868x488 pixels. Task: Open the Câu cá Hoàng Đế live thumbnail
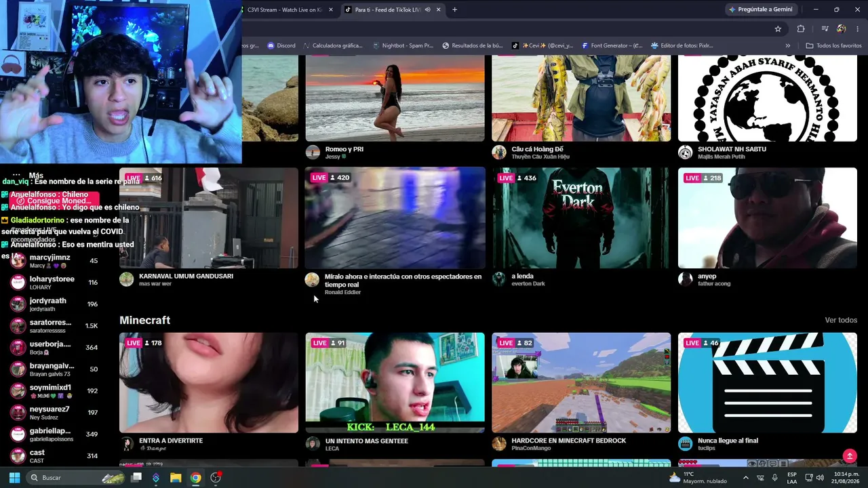[x=581, y=98]
